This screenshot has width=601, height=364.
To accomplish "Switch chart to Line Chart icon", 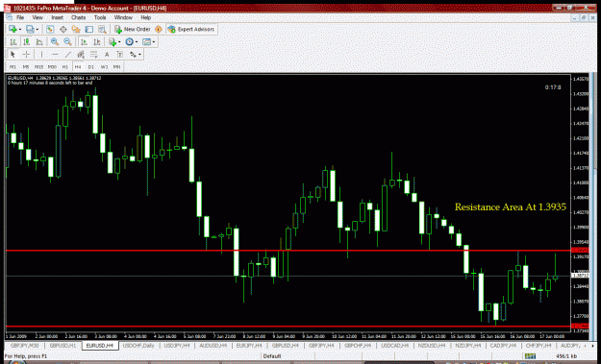I will coord(39,41).
